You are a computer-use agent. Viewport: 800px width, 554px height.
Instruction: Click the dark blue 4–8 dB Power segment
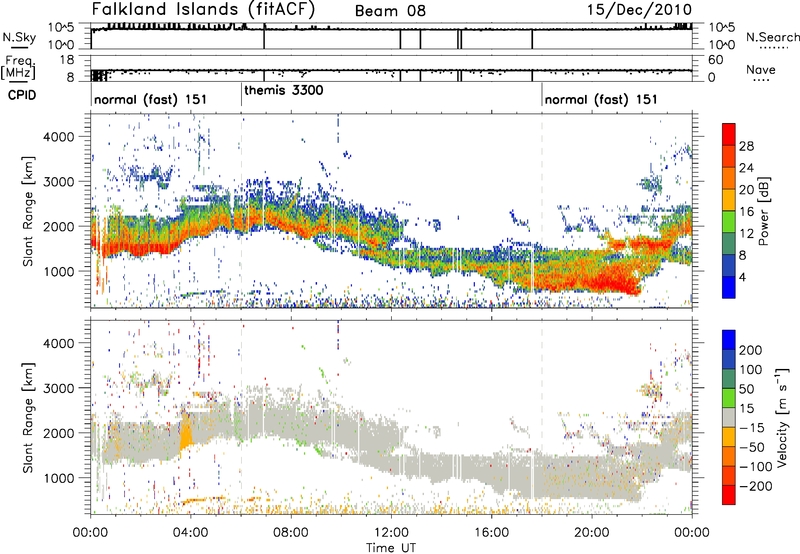pyautogui.click(x=729, y=265)
